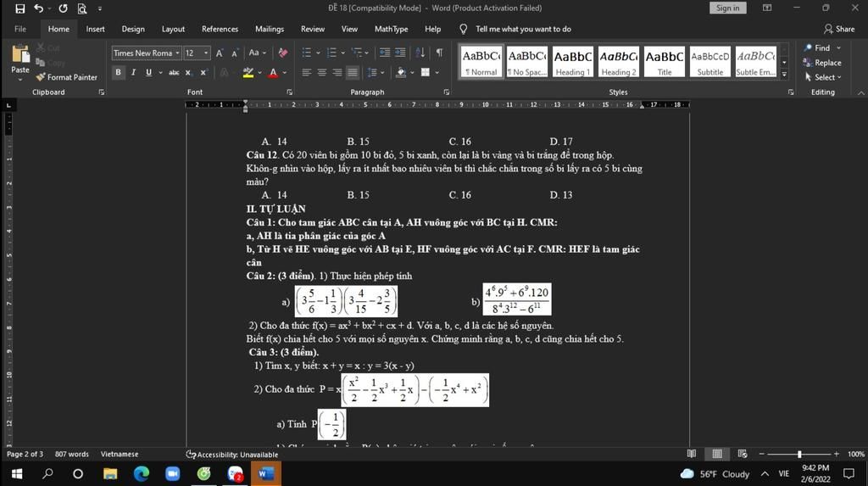Expand the Styles gallery
The width and height of the screenshot is (868, 486).
click(x=784, y=75)
